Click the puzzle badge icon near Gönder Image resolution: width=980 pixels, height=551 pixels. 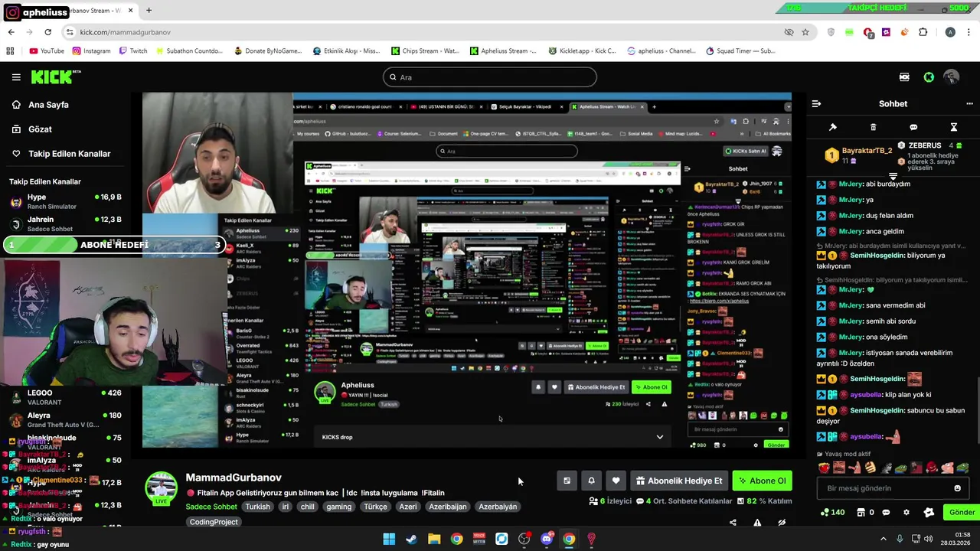929,513
